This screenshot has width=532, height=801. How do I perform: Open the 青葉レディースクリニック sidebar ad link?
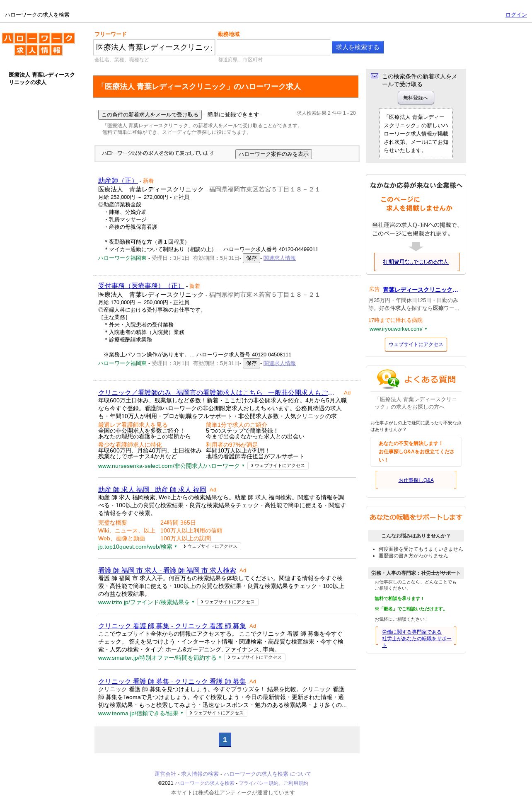tap(420, 290)
